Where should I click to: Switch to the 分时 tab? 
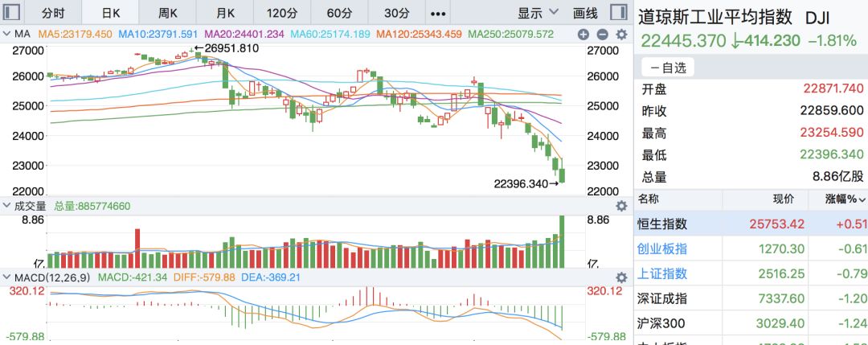[53, 13]
